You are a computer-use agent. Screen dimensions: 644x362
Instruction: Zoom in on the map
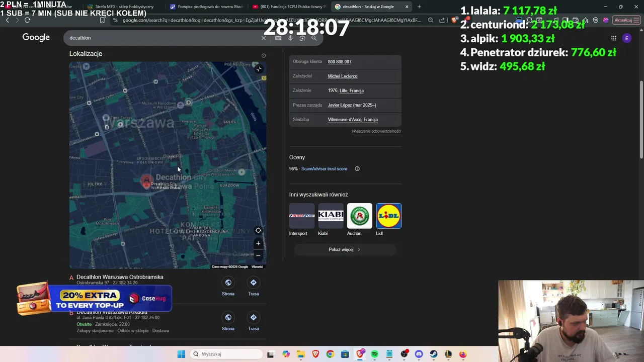258,243
